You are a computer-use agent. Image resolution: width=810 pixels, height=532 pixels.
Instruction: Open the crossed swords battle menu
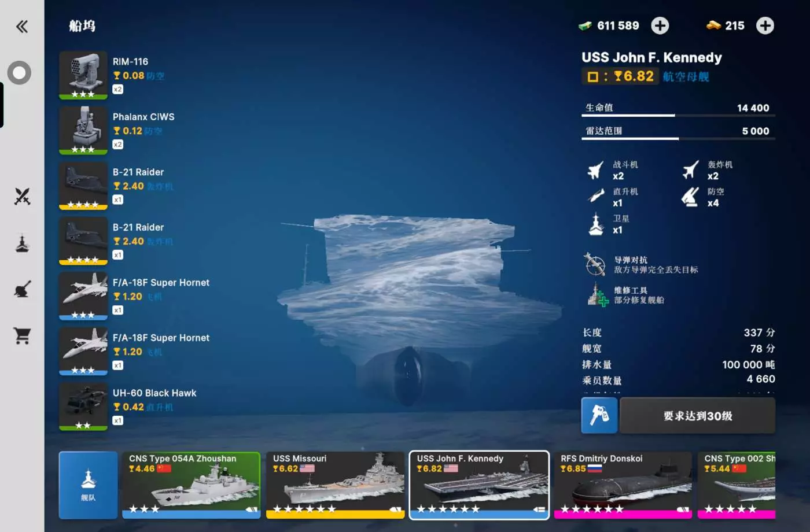click(22, 197)
